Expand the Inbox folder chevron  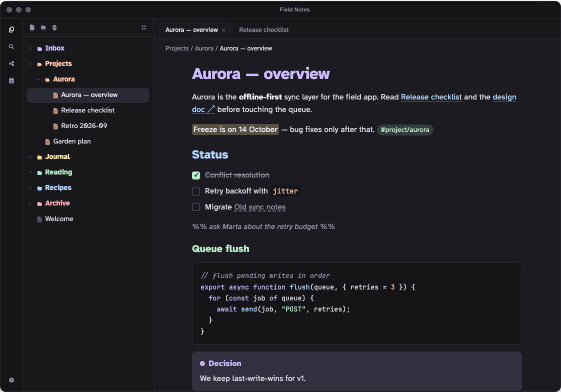pyautogui.click(x=30, y=48)
